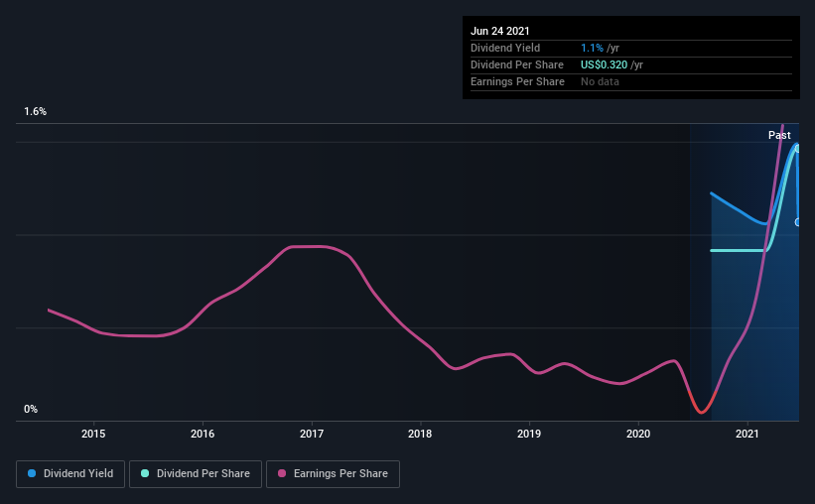Screen dimensions: 815x504
Task: Click the red low point of the earnings line
Action: (x=701, y=410)
